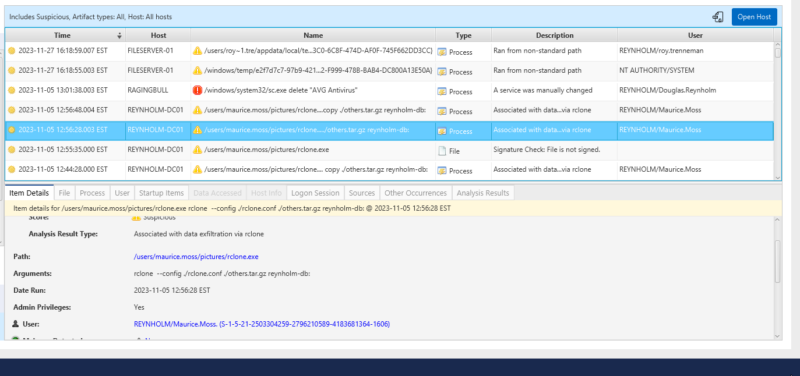Click "Signature Check: File is not signed." description
The width and height of the screenshot is (800, 376).
click(x=546, y=150)
